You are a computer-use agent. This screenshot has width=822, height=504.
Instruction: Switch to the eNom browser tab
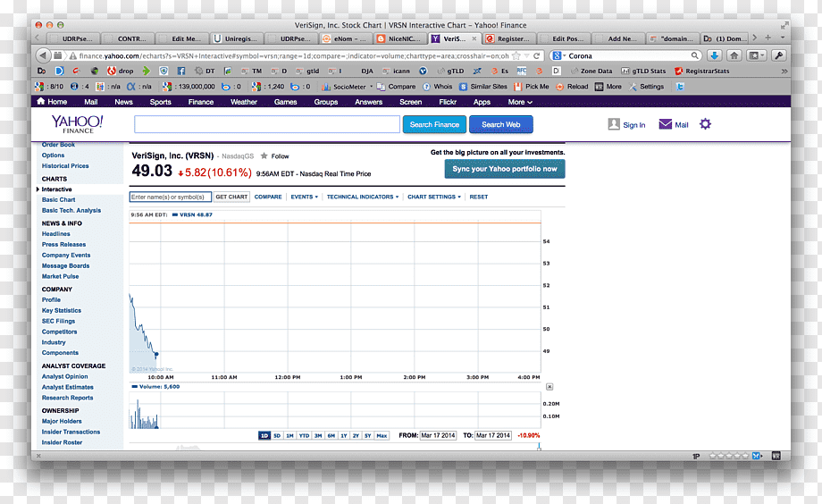346,38
